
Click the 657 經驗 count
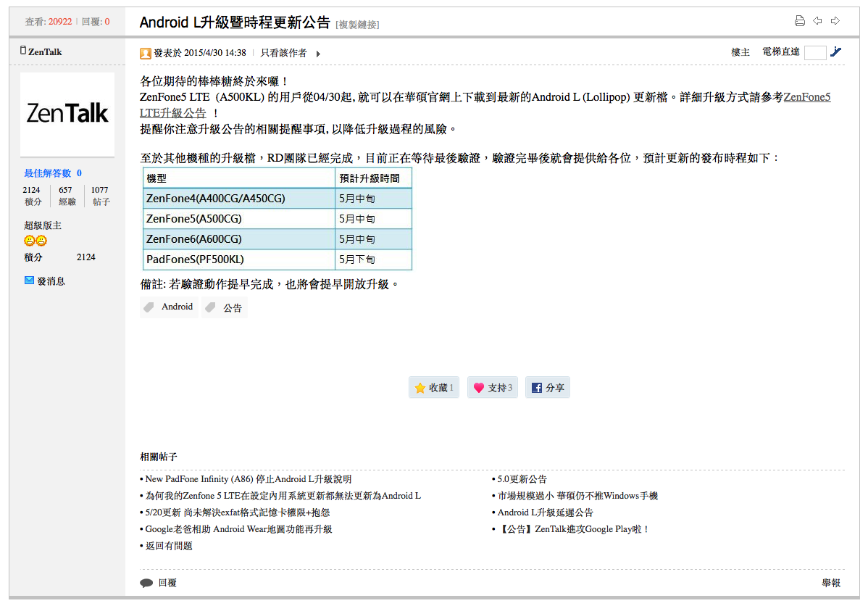(67, 196)
